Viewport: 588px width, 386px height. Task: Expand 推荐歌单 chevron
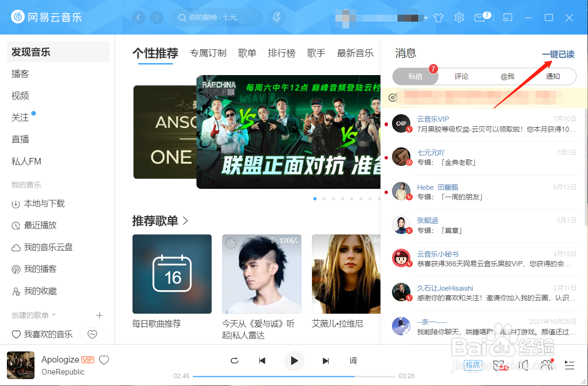pos(185,221)
